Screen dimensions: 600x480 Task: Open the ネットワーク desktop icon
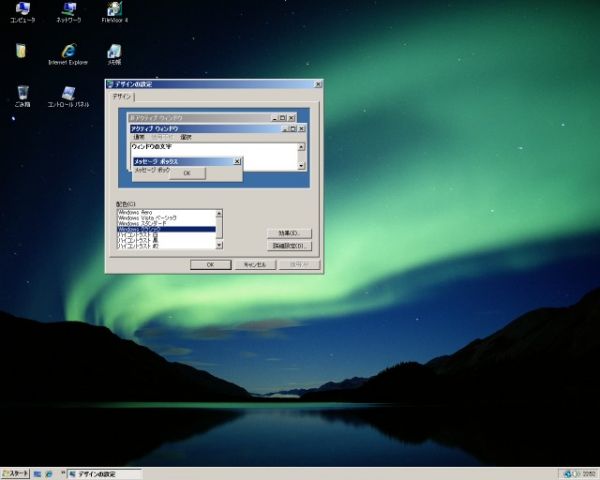click(x=68, y=10)
